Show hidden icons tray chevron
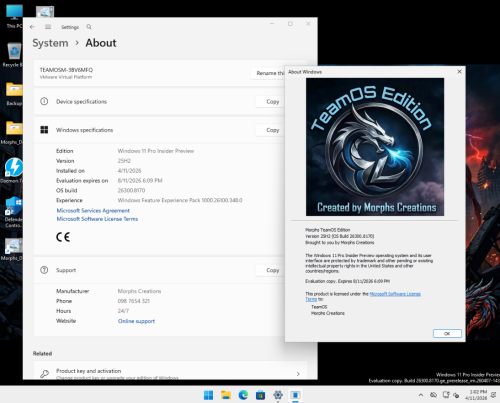 pyautogui.click(x=421, y=395)
